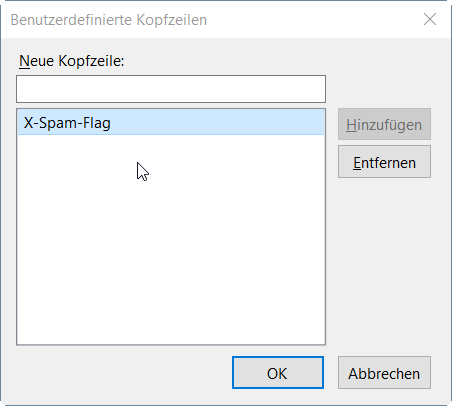452x406 pixels.
Task: Delete the selected entry via Entfernen
Action: 384,162
